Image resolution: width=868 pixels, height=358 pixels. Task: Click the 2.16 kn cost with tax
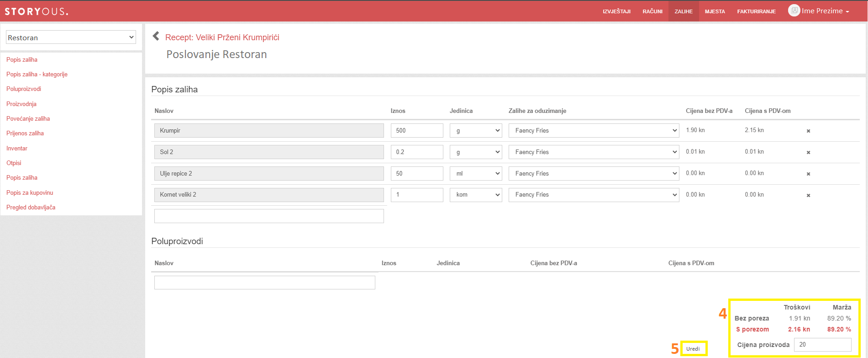(799, 329)
